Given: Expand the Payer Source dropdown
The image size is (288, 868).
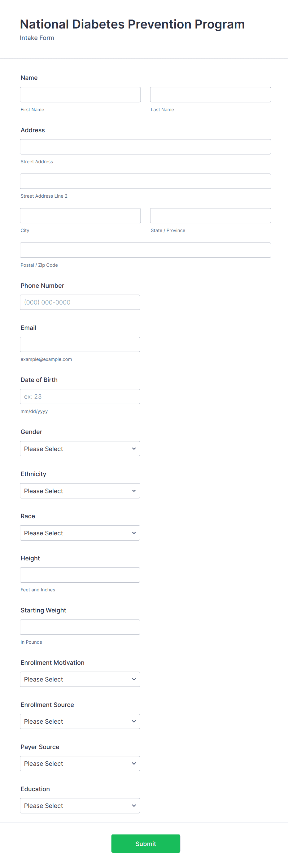Looking at the screenshot, I should (x=80, y=763).
